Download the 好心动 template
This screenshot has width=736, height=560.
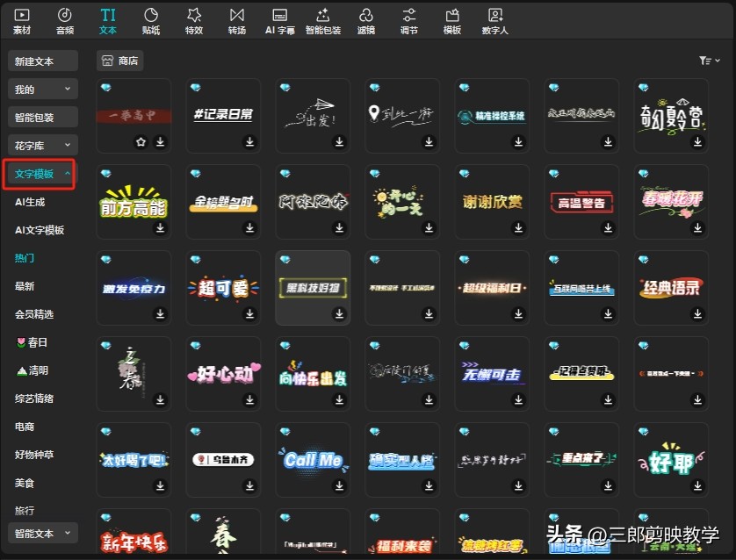coord(249,399)
